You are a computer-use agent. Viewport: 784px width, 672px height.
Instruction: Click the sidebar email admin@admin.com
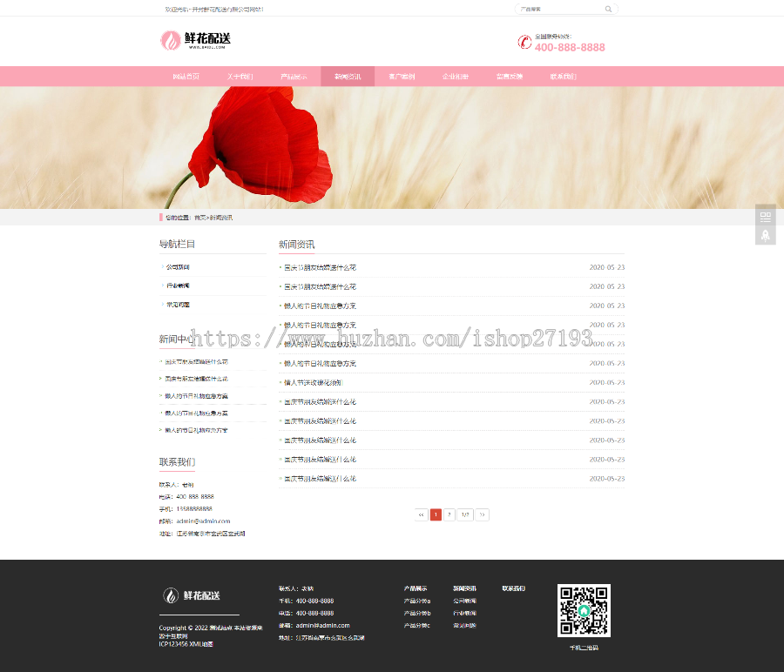(203, 521)
